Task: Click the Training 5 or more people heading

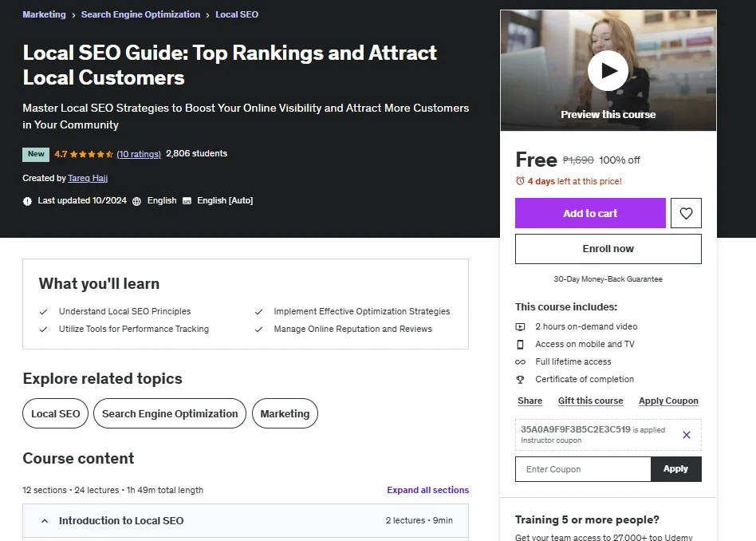Action: [x=587, y=519]
